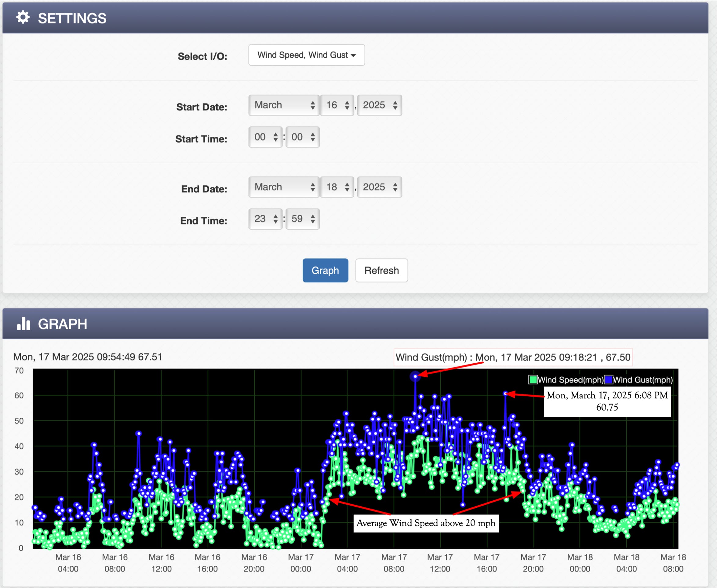Viewport: 717px width, 588px height.
Task: Click the 20 y-axis value
Action: pos(19,497)
